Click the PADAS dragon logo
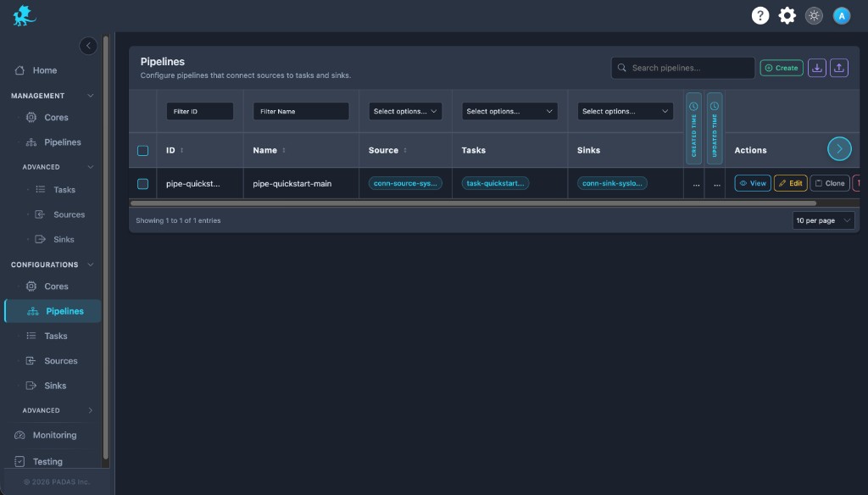 pos(25,15)
